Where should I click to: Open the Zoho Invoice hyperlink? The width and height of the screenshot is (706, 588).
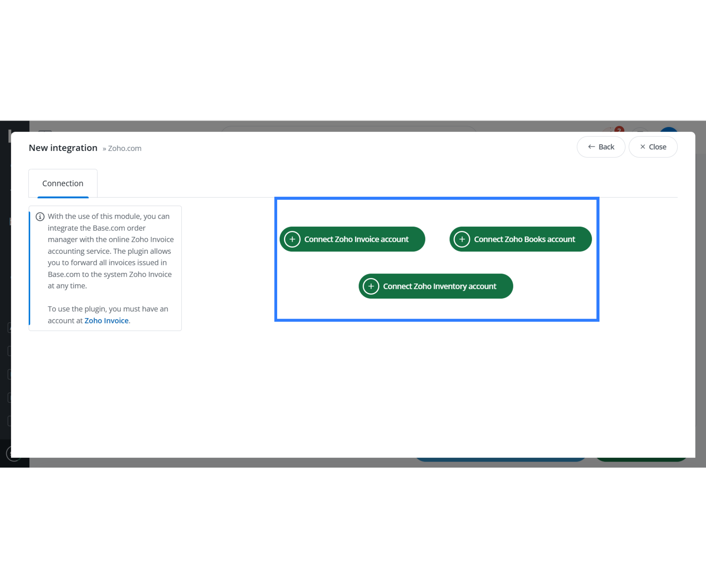click(106, 320)
